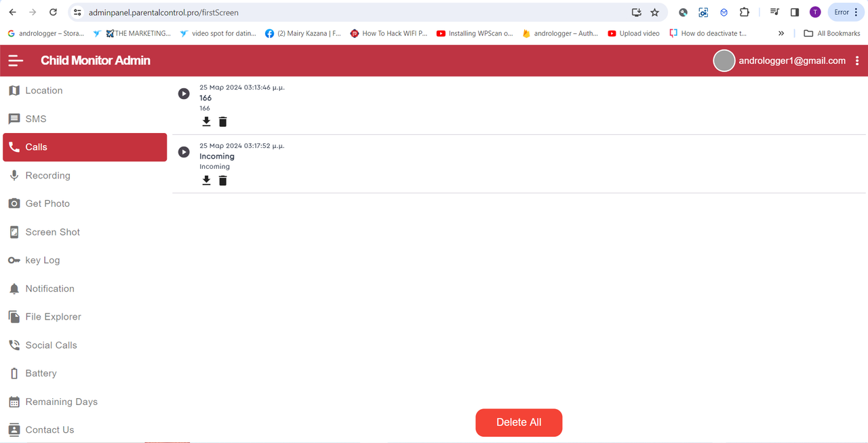Click timestamp 25 Μαρ 2024 03:13:46 μ.μ.

tap(242, 88)
